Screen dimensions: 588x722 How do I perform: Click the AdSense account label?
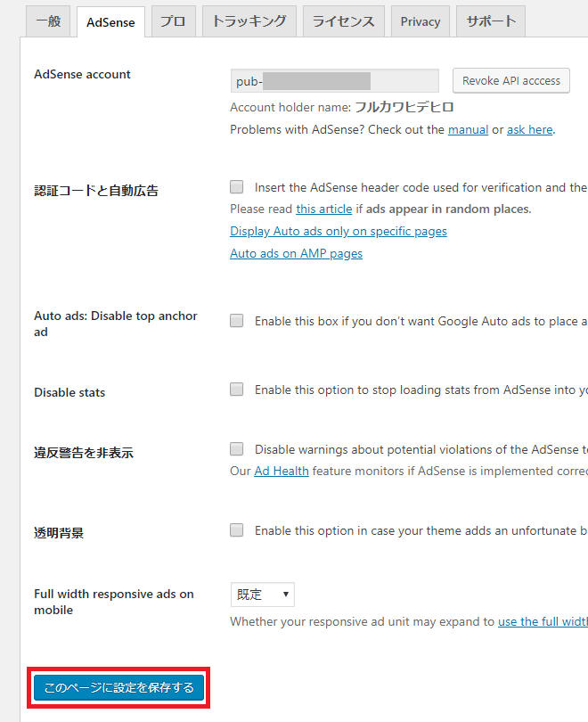(x=82, y=74)
